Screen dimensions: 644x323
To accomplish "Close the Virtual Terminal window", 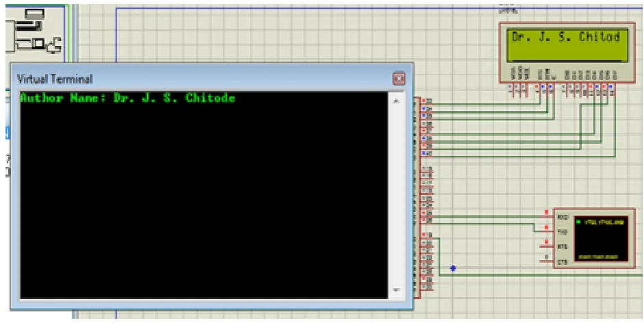I will (x=399, y=78).
